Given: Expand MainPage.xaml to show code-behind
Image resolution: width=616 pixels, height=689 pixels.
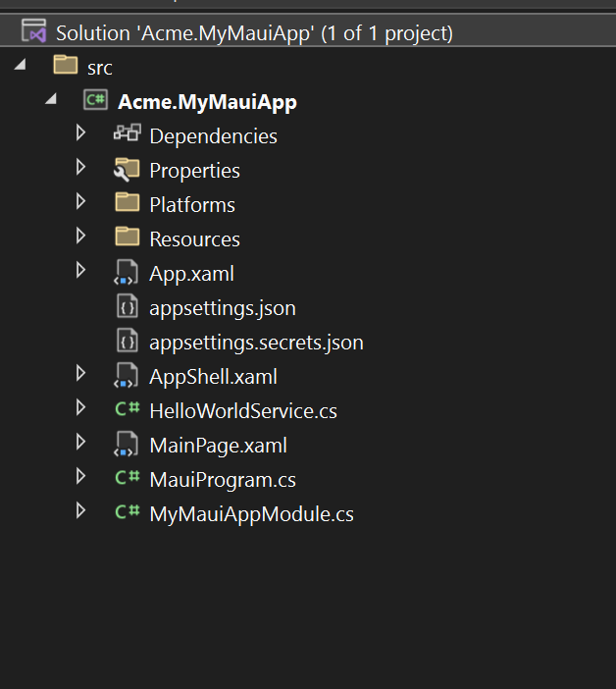Looking at the screenshot, I should pyautogui.click(x=81, y=444).
